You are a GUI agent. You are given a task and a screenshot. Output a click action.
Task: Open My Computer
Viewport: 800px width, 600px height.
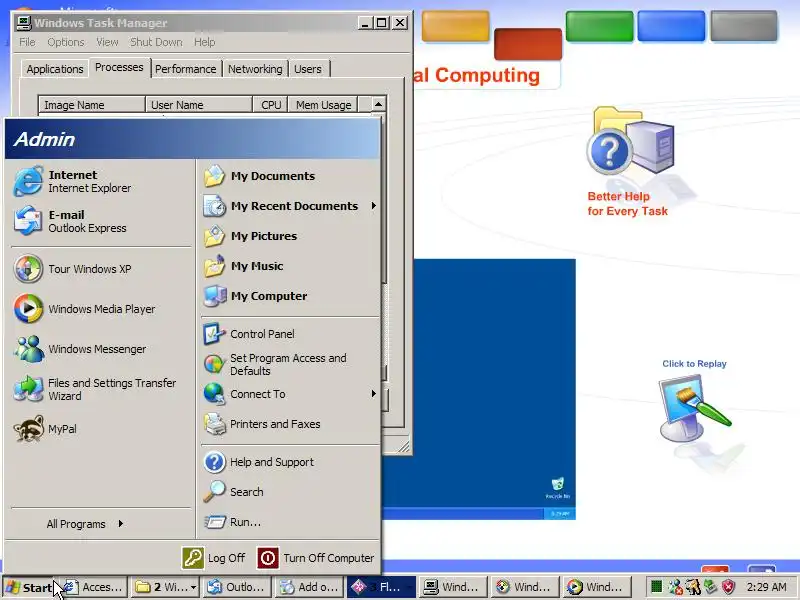click(x=289, y=296)
